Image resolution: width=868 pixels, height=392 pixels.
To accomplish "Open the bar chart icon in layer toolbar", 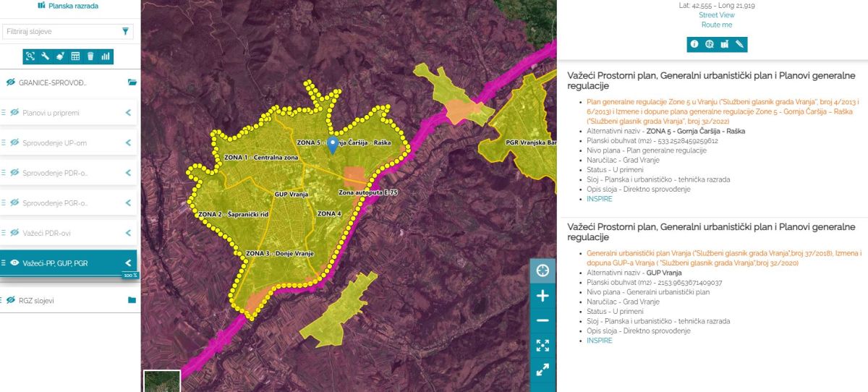I will click(x=106, y=56).
